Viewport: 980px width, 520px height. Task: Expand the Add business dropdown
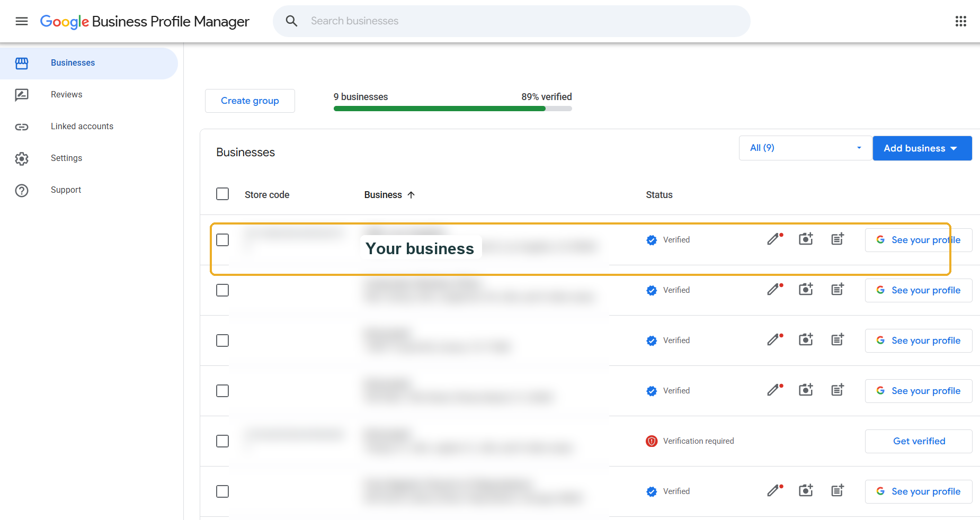[922, 148]
